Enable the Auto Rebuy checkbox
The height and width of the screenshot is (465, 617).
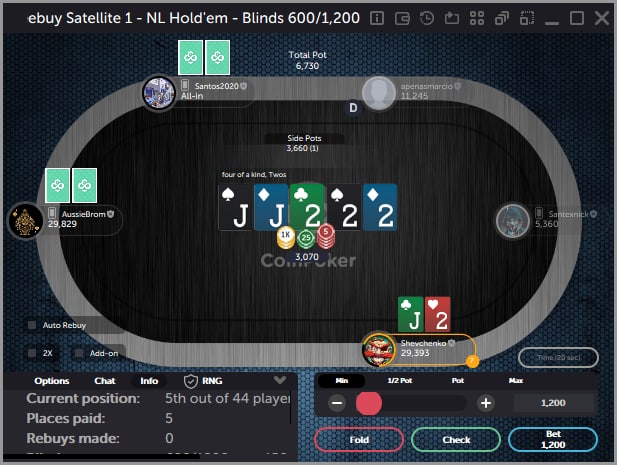pos(32,325)
